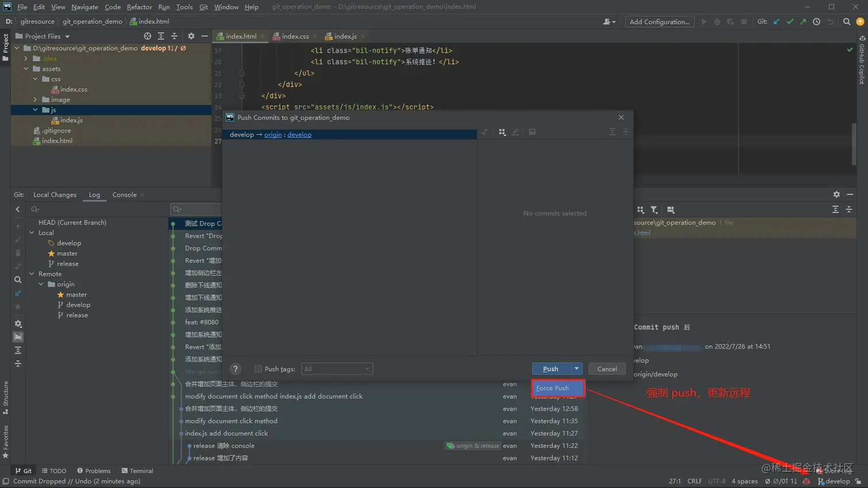Collapse the origin remote folder

tap(41, 285)
